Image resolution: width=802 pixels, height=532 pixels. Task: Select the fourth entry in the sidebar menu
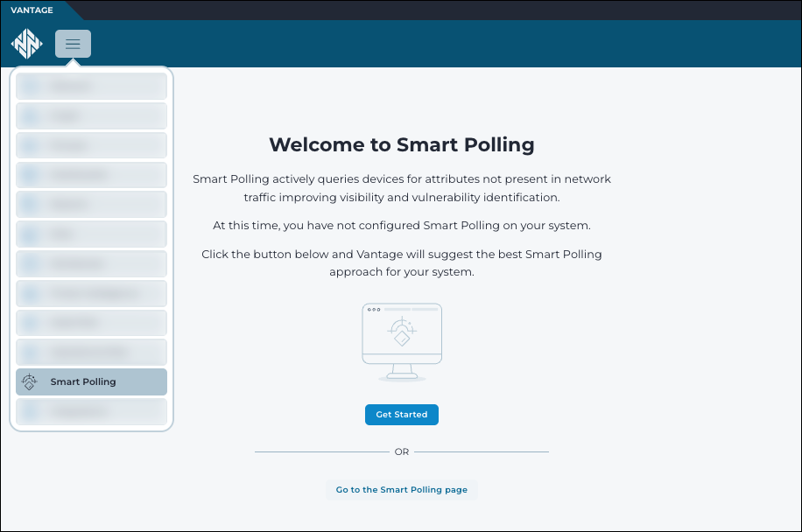click(x=91, y=174)
